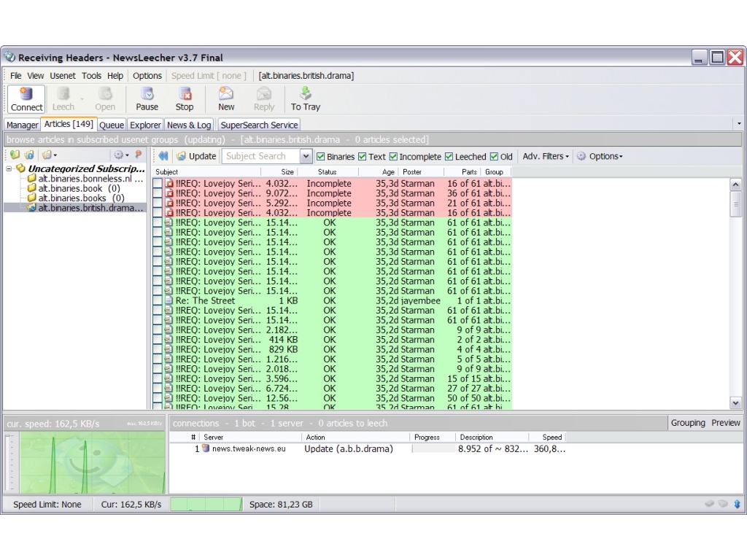This screenshot has height=560, width=747.
Task: Open the File menu
Action: 16,76
